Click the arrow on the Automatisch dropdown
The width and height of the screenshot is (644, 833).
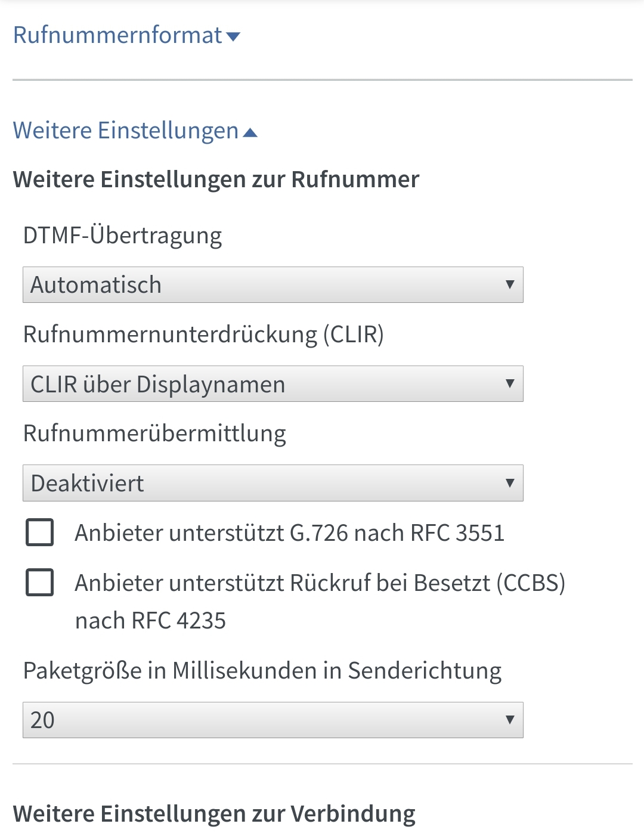coord(510,284)
